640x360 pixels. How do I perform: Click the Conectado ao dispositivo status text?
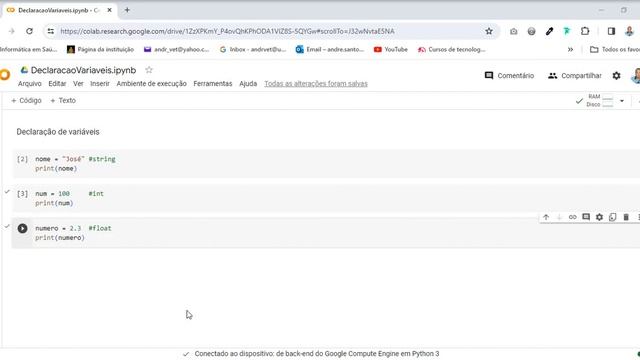pyautogui.click(x=317, y=354)
